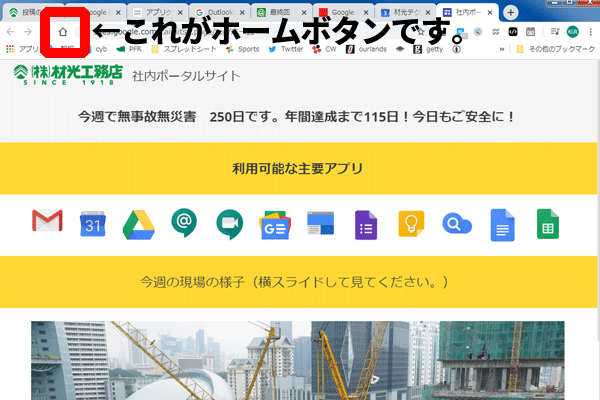Open the CW bookmark

coord(324,49)
